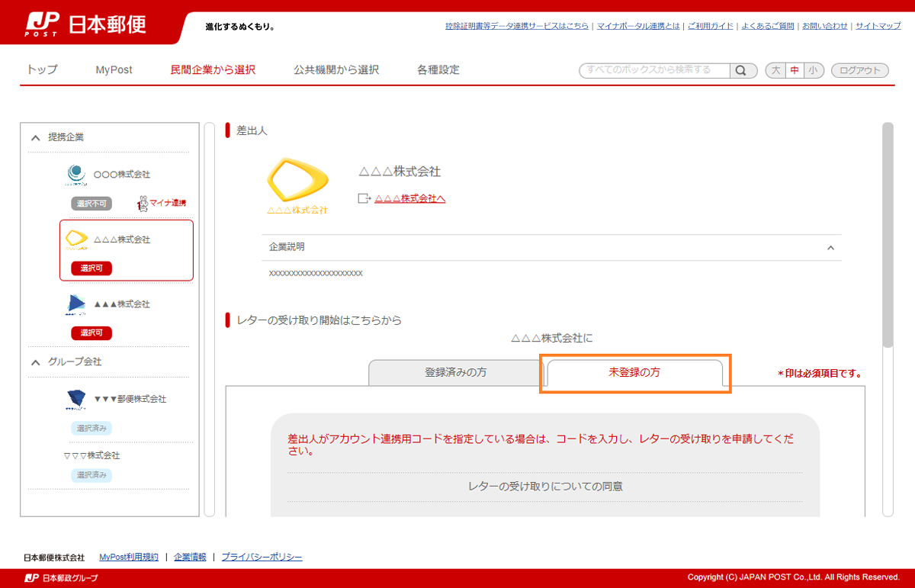This screenshot has height=588, width=915.
Task: Open 民間企業から選択 menu
Action: (x=213, y=69)
